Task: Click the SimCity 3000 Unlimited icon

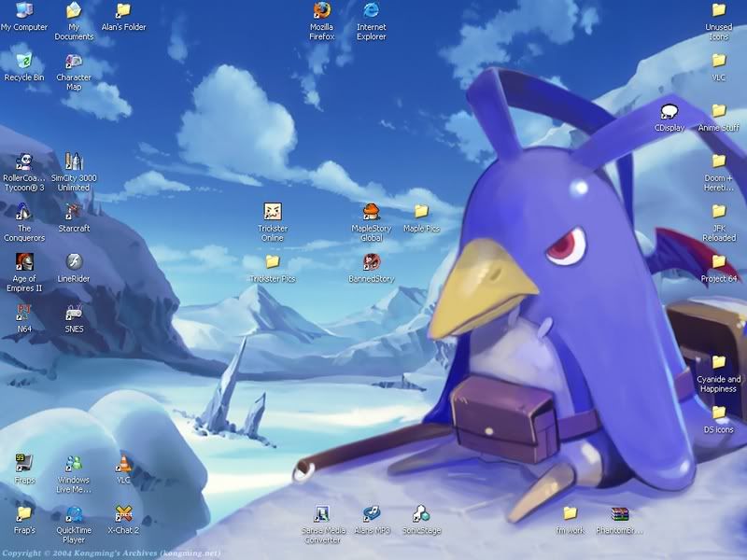Action: pos(74,173)
